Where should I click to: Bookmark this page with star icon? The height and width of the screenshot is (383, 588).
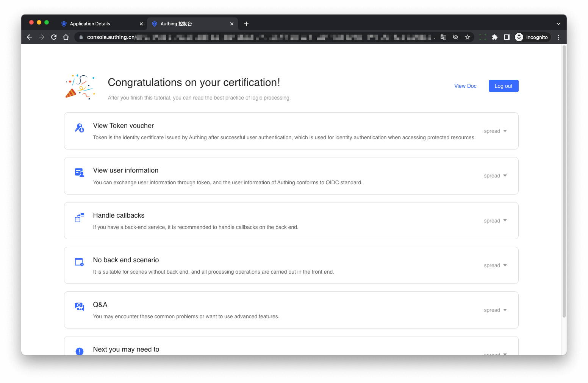pyautogui.click(x=468, y=37)
